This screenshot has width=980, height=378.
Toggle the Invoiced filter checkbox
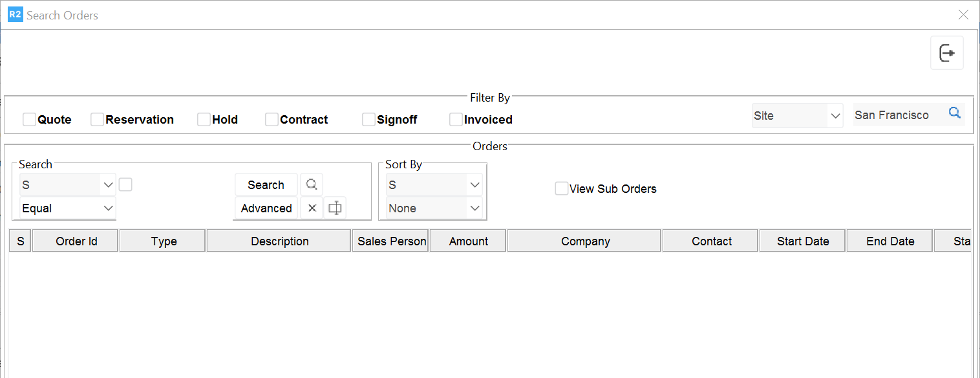(456, 120)
